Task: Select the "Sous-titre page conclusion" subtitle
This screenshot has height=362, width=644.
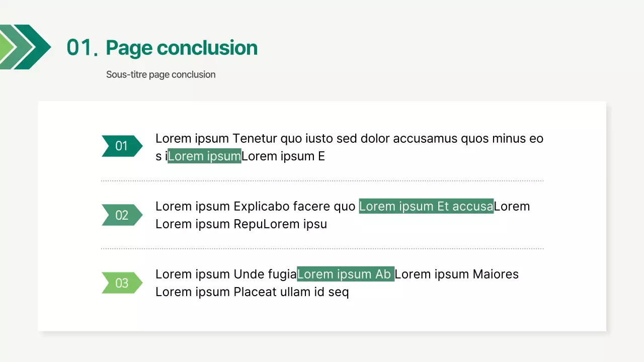Action: 160,74
